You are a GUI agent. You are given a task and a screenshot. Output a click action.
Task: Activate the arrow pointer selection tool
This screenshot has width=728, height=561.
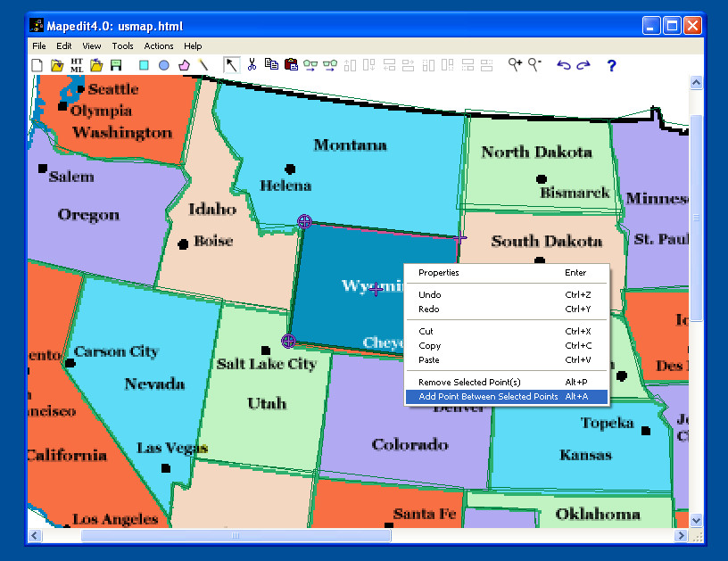tap(231, 65)
